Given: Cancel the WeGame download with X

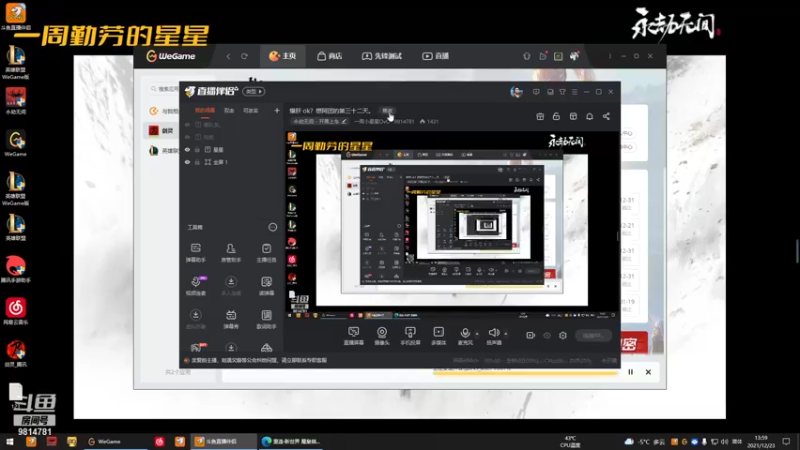Looking at the screenshot, I should (x=648, y=372).
